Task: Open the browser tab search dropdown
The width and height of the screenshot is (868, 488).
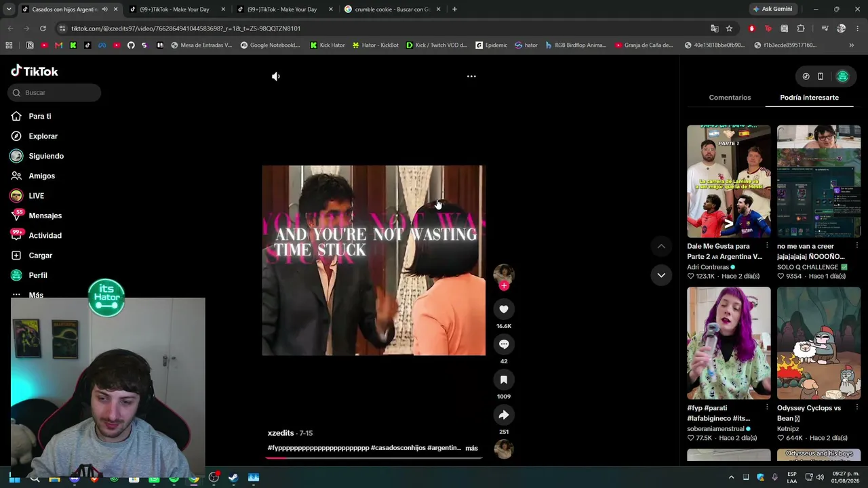Action: click(9, 9)
